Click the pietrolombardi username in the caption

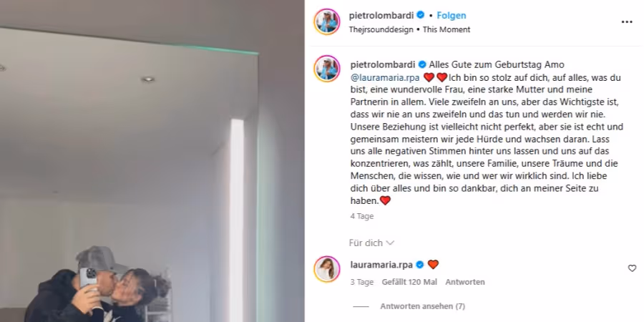pyautogui.click(x=383, y=64)
